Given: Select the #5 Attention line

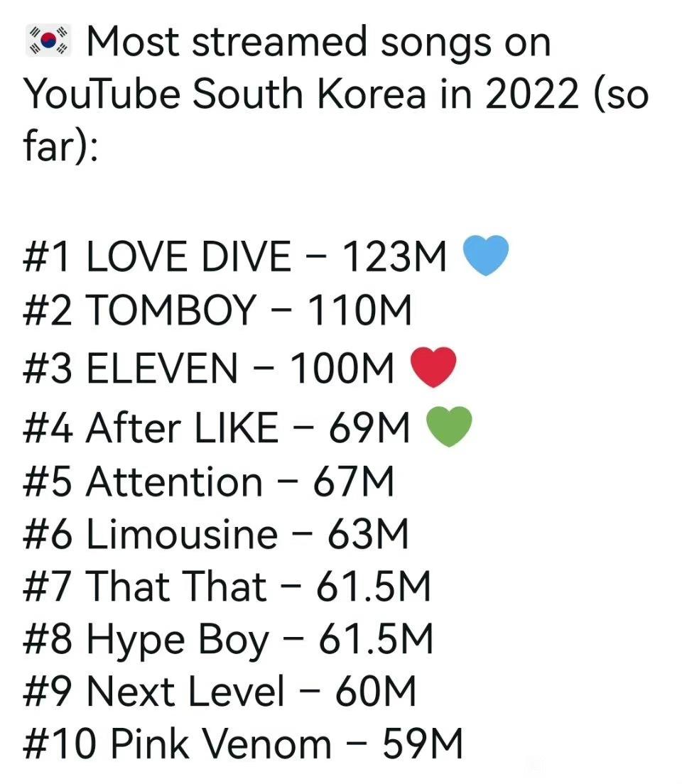Looking at the screenshot, I should click(x=209, y=481).
